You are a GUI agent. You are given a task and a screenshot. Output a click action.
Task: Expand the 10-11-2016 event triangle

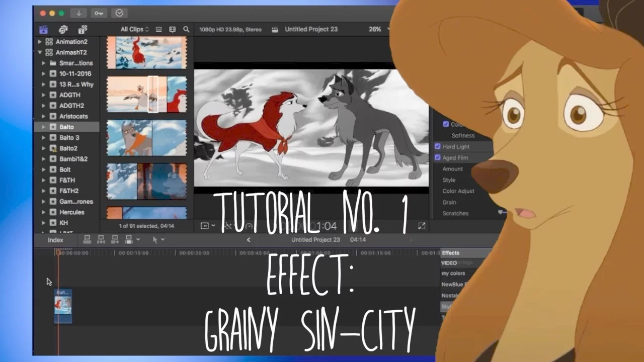pos(44,74)
